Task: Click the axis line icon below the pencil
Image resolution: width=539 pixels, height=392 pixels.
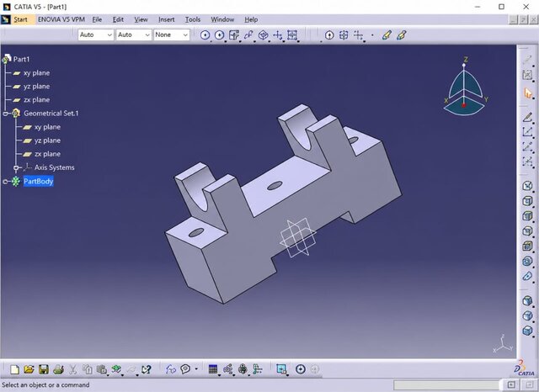Action: (528, 132)
